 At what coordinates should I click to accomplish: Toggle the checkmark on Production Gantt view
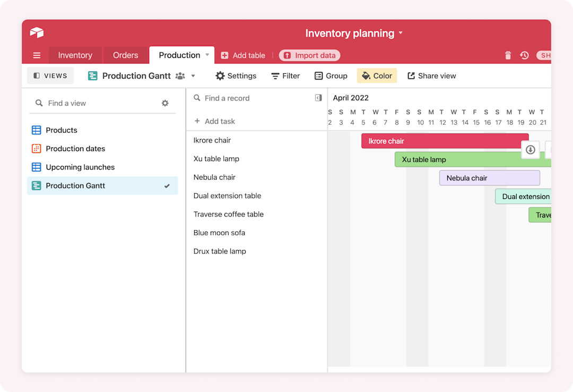pyautogui.click(x=168, y=186)
